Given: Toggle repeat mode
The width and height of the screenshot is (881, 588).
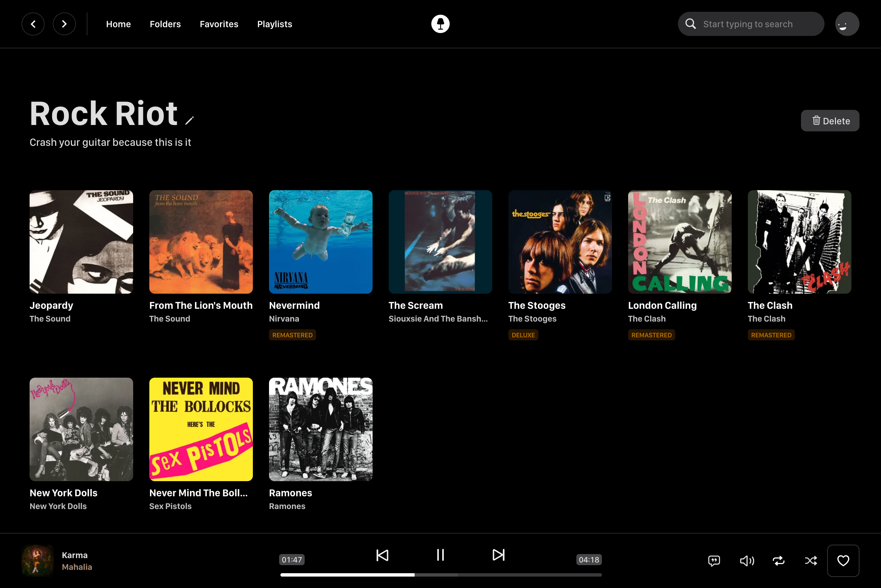Looking at the screenshot, I should 778,561.
